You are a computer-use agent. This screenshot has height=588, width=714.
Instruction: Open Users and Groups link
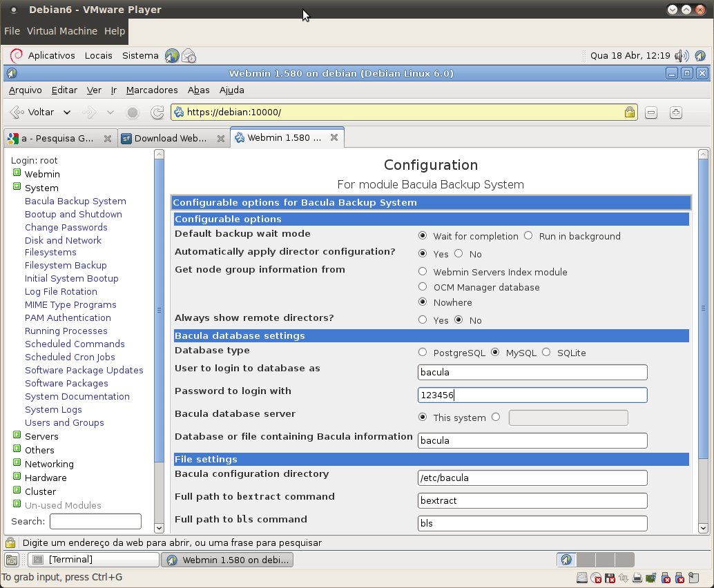[64, 423]
